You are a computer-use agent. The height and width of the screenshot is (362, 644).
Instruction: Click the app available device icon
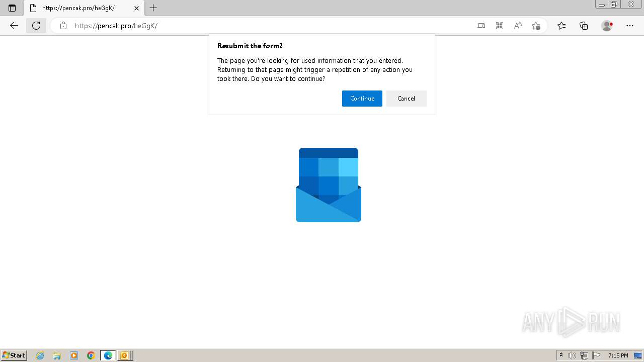click(x=481, y=26)
